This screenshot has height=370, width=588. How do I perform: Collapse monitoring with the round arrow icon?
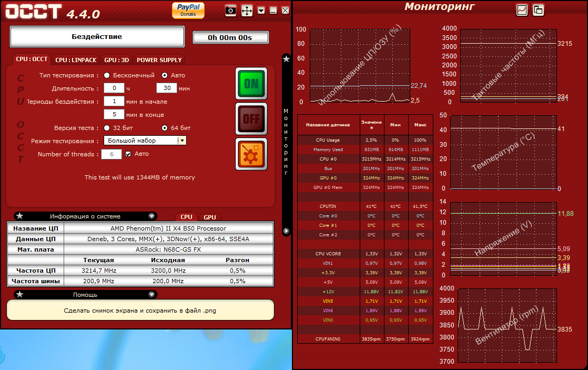click(286, 231)
